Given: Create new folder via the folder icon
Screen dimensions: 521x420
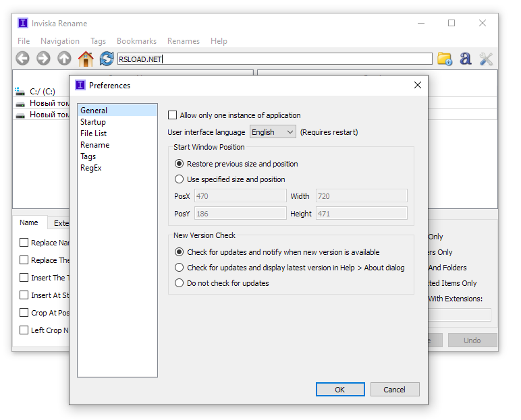Looking at the screenshot, I should pyautogui.click(x=445, y=59).
